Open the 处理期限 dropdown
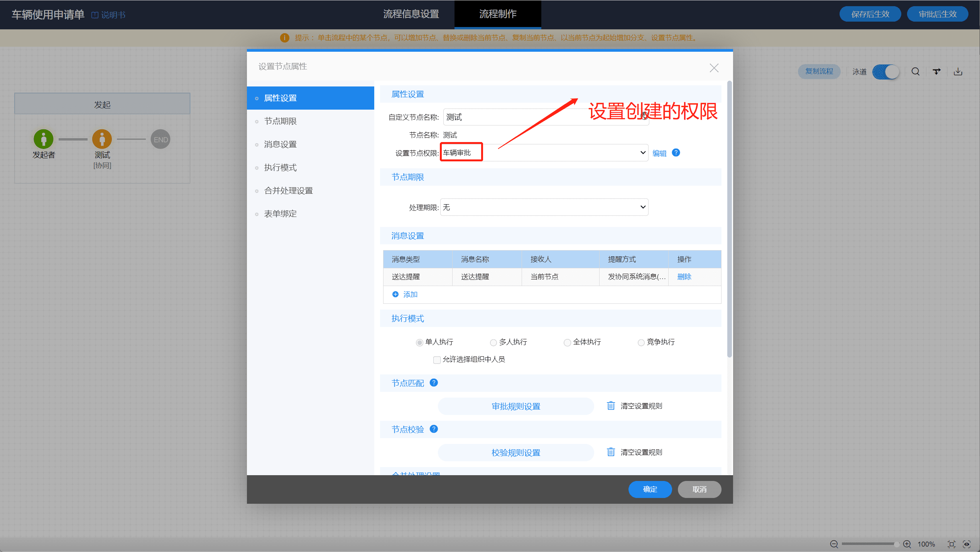Viewport: 980px width, 552px height. tap(544, 207)
